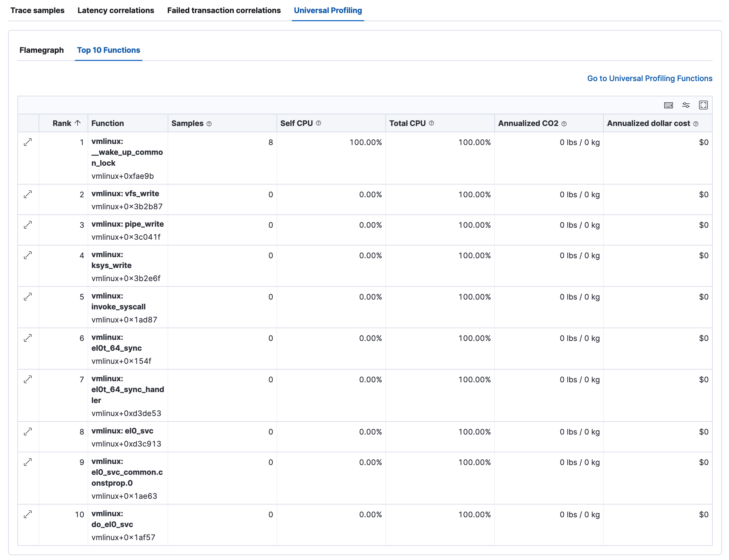This screenshot has width=729, height=560.
Task: Expand row for do_el0_svc function
Action: tap(28, 514)
